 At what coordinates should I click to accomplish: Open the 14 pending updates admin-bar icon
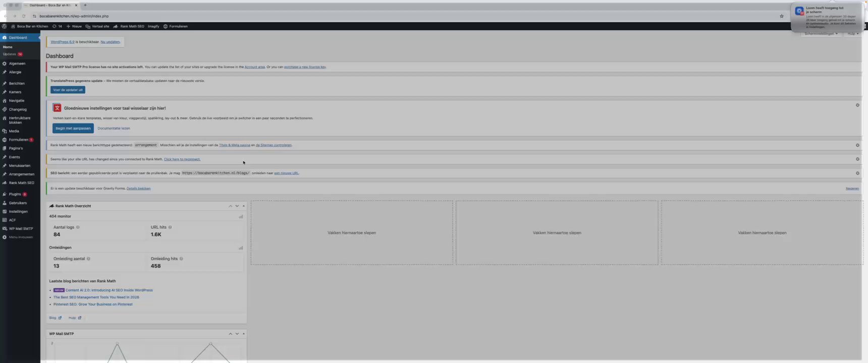(57, 26)
